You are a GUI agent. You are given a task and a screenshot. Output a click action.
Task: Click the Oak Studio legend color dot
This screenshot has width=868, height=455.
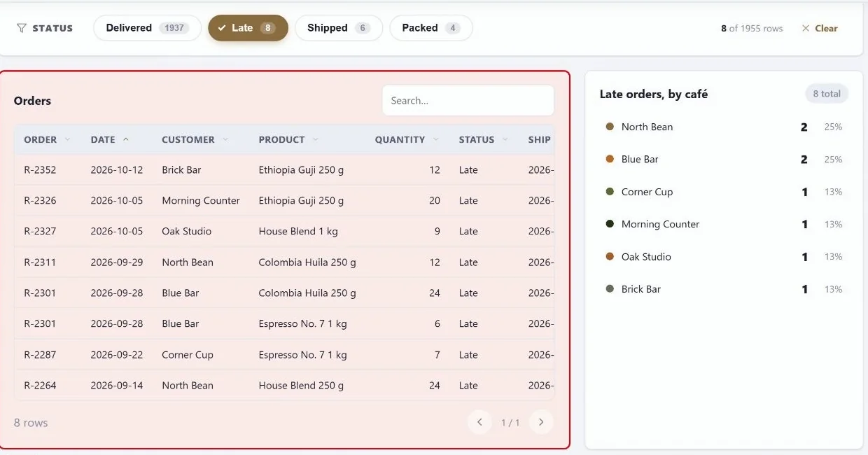coord(610,257)
